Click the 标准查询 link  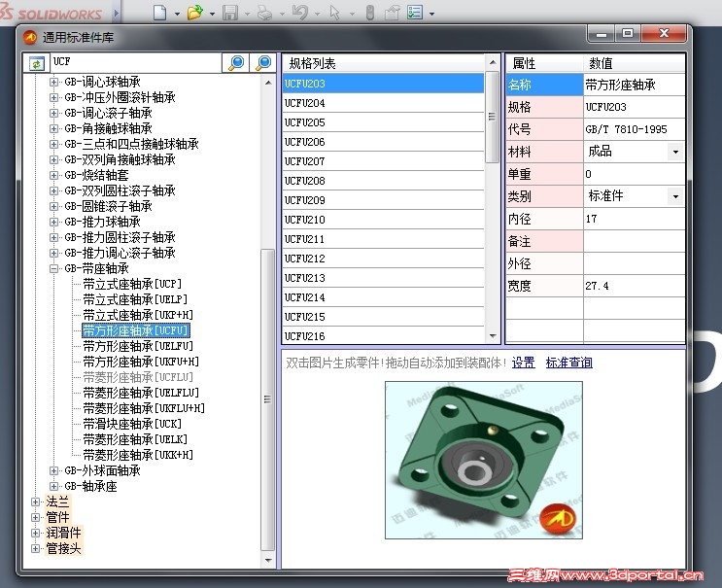tap(569, 363)
